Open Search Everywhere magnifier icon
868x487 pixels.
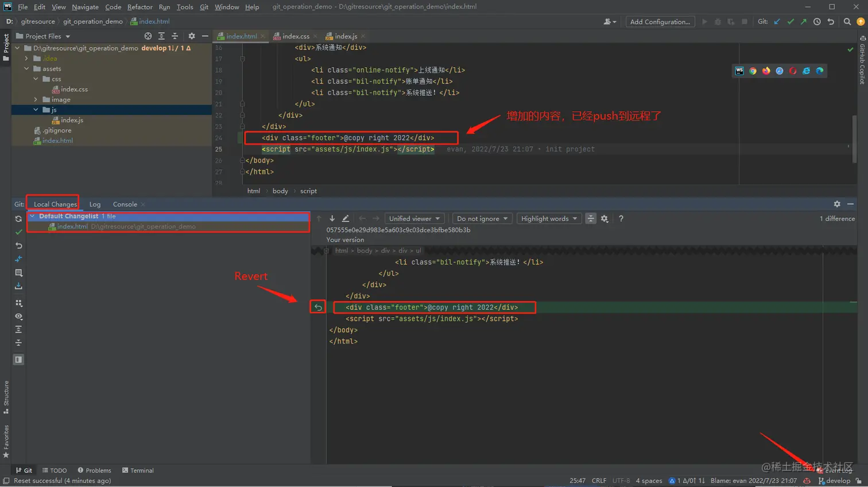coord(847,22)
